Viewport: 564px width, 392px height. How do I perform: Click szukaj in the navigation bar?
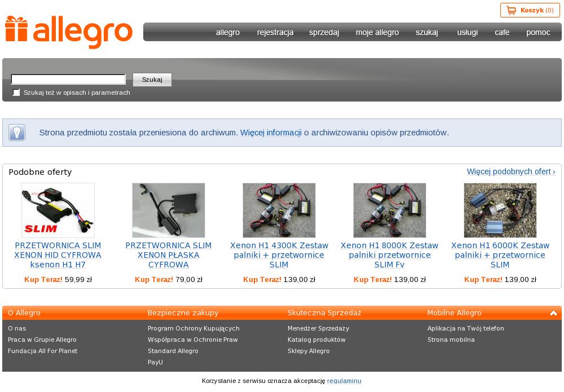click(x=427, y=32)
